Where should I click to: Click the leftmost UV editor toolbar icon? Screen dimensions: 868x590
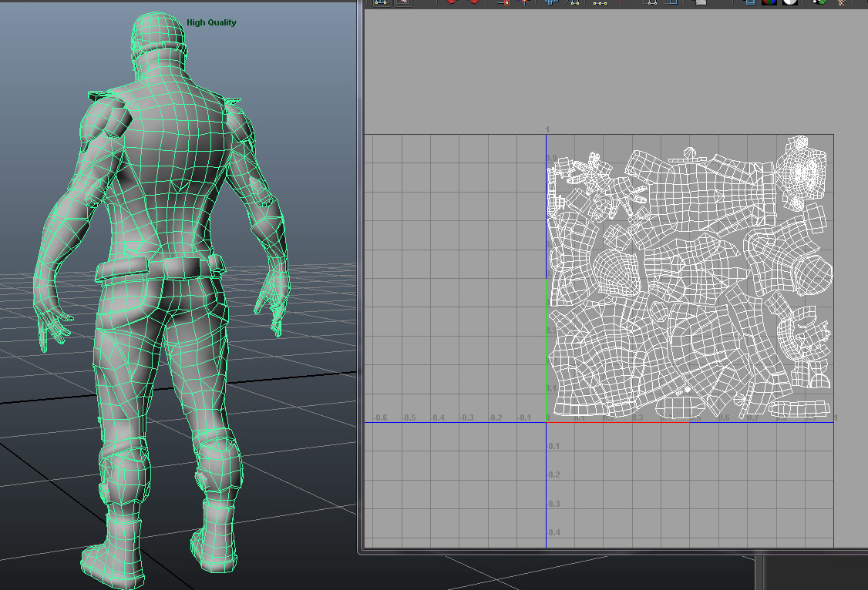381,2
